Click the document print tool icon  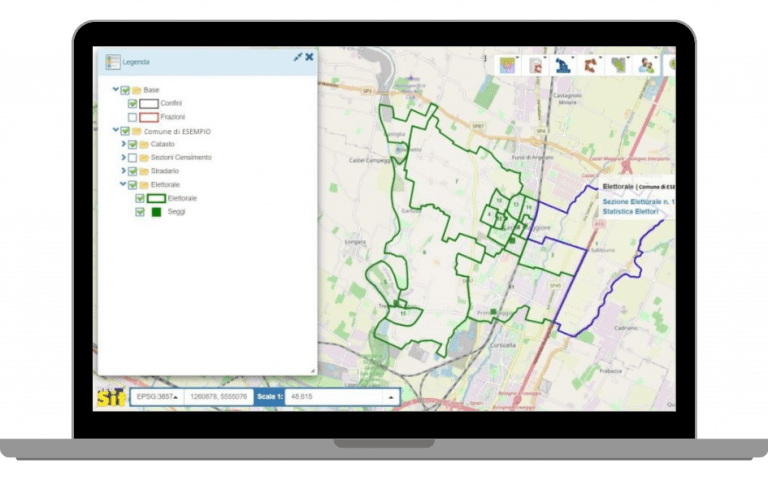click(536, 64)
